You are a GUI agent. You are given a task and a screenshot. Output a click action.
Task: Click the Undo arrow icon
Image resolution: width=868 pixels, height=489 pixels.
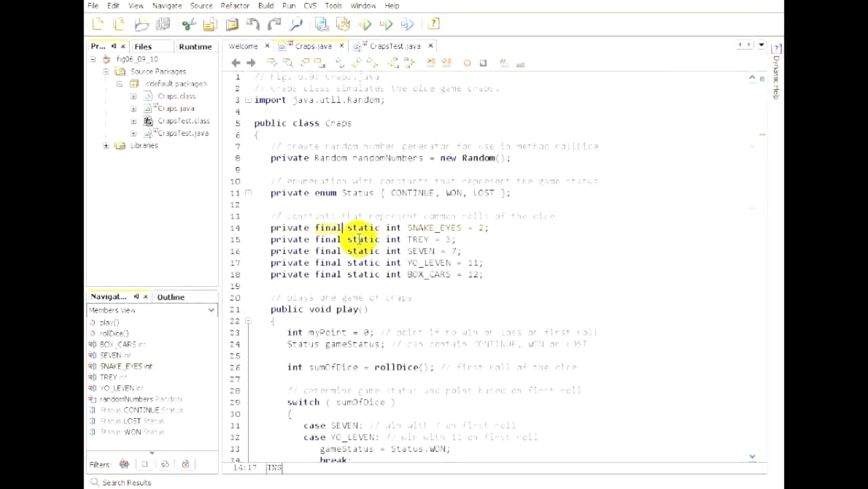pos(253,24)
